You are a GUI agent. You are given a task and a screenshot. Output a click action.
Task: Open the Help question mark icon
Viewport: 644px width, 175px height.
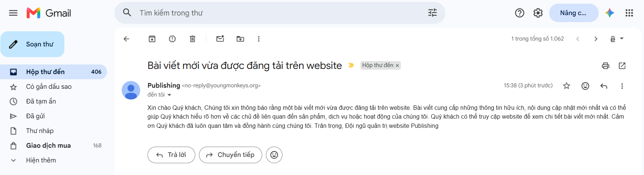tap(520, 13)
